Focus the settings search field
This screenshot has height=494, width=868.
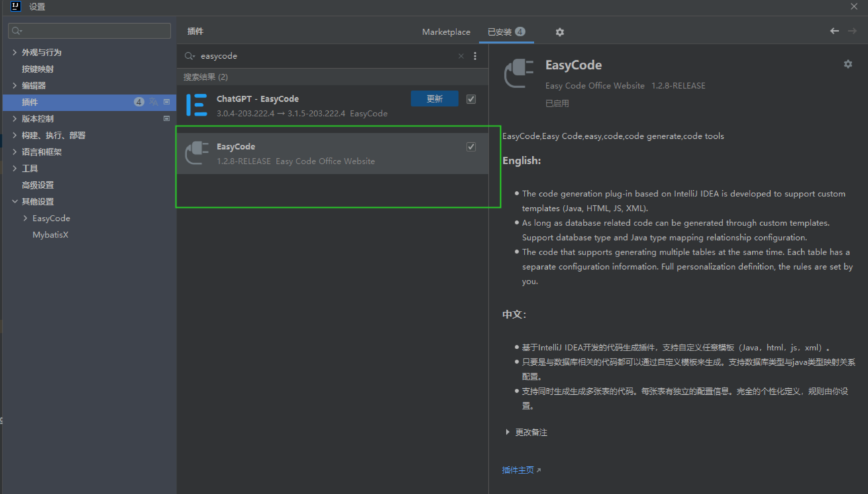(x=89, y=31)
